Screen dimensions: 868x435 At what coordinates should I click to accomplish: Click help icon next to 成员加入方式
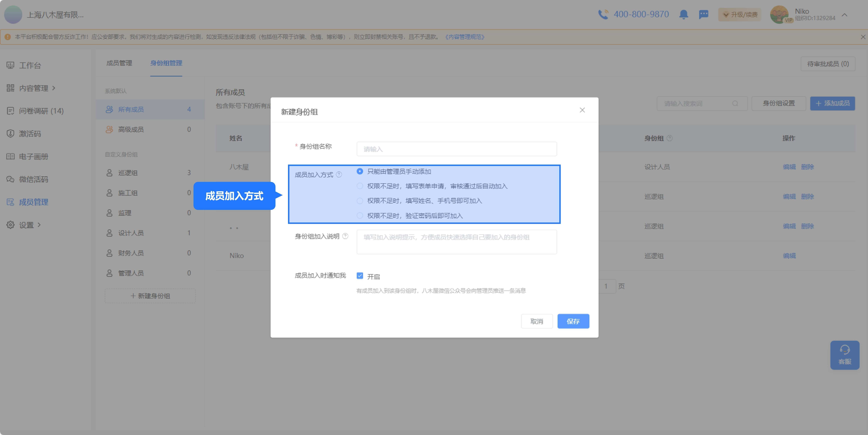point(339,174)
